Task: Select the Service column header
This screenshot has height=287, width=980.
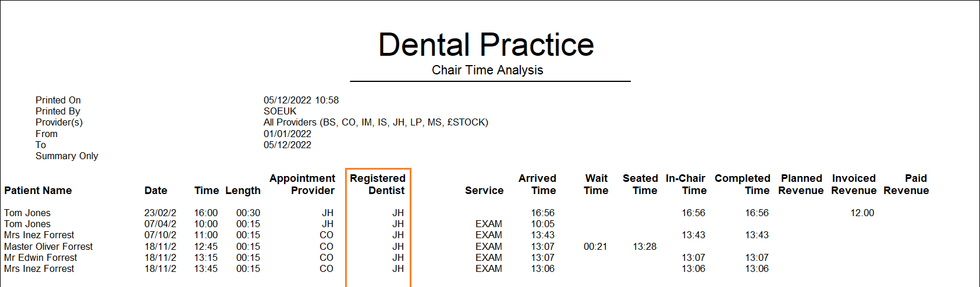Action: coord(484,191)
